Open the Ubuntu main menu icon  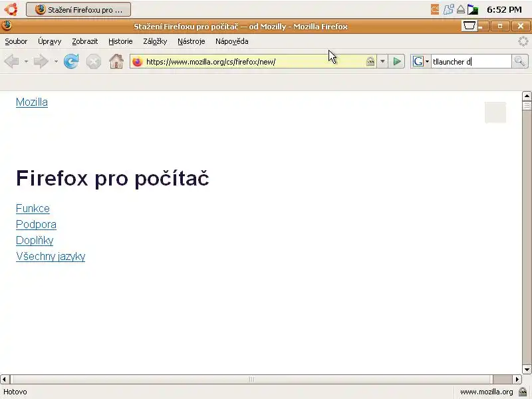(11, 9)
